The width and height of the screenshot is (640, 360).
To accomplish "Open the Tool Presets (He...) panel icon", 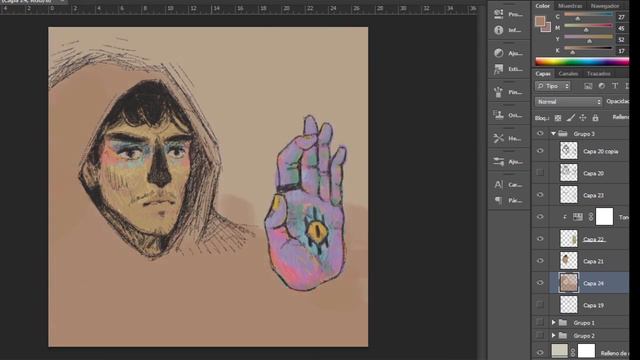I will coord(498,138).
